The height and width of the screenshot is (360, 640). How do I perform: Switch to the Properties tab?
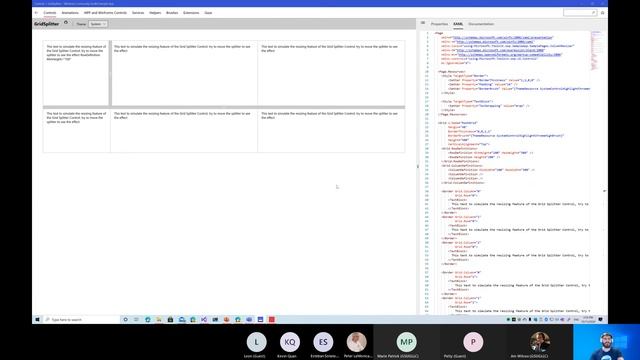[x=439, y=24]
